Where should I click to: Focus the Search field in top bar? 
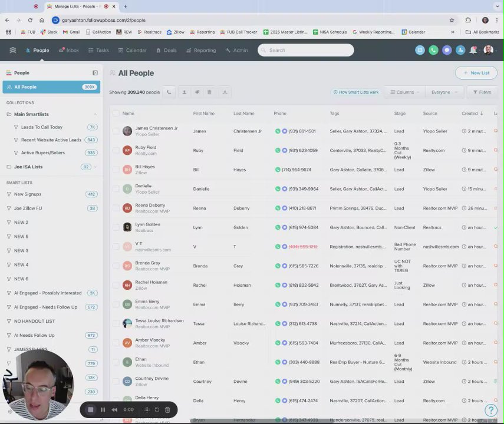click(x=306, y=50)
